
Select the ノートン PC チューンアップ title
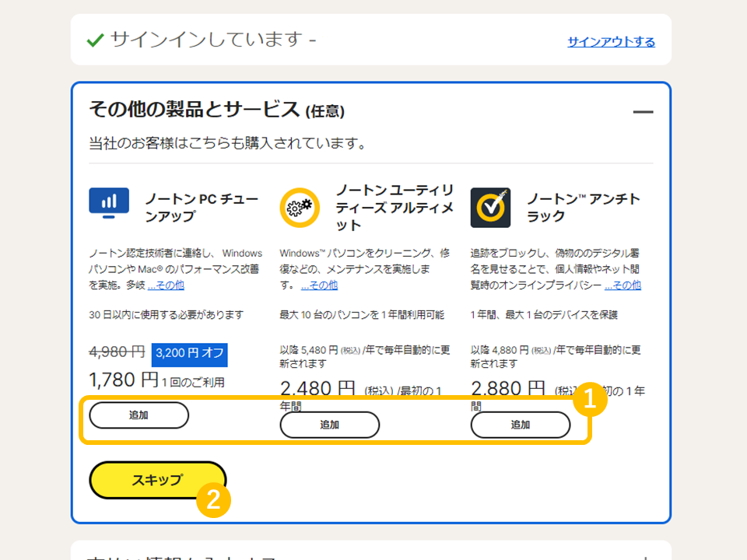[202, 208]
